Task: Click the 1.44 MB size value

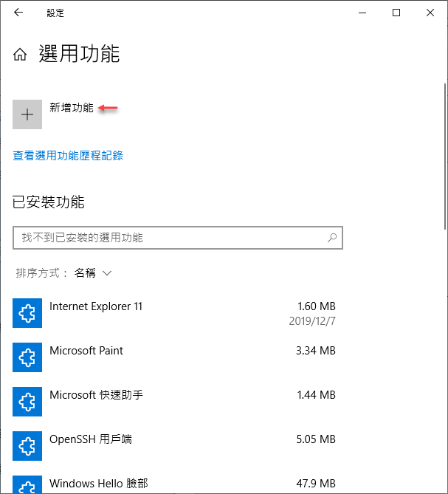Action: [317, 395]
